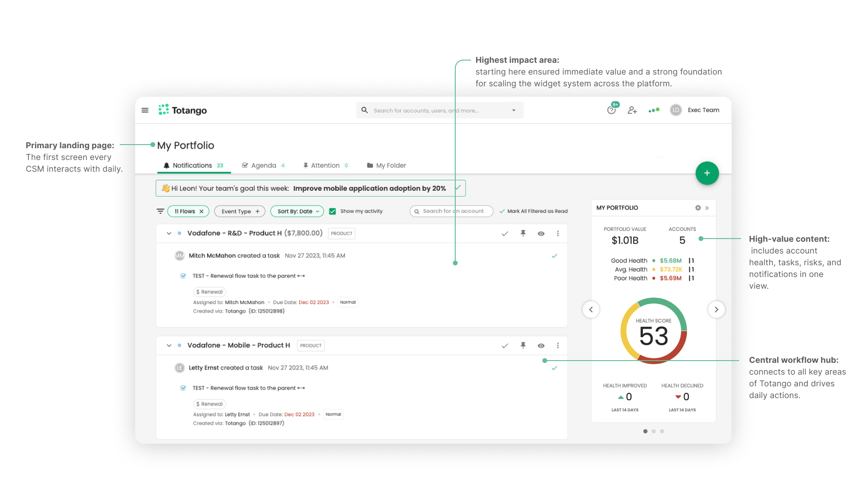Click the Accounts count 5
The height and width of the screenshot is (488, 868).
[x=682, y=240]
